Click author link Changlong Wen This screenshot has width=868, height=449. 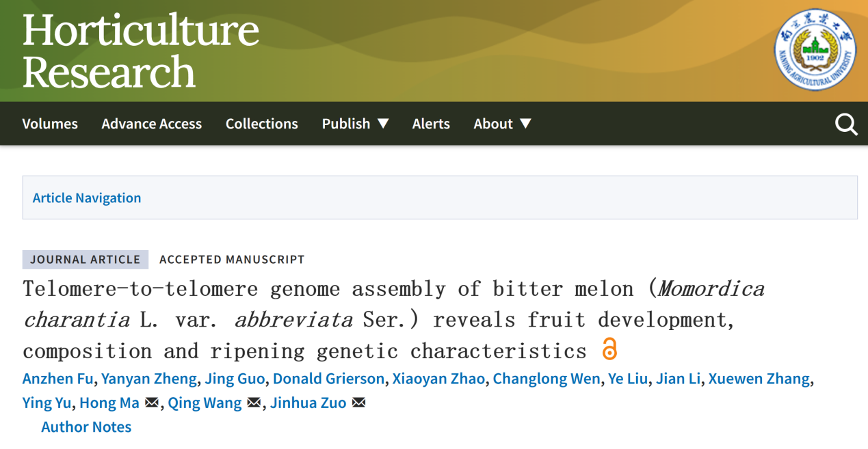[x=546, y=379]
